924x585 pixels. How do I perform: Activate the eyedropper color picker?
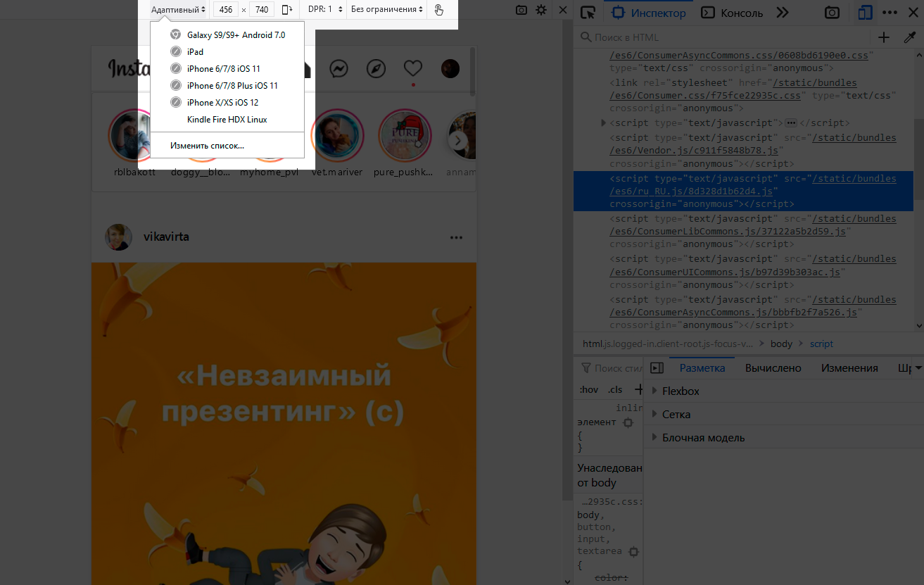[x=909, y=37]
